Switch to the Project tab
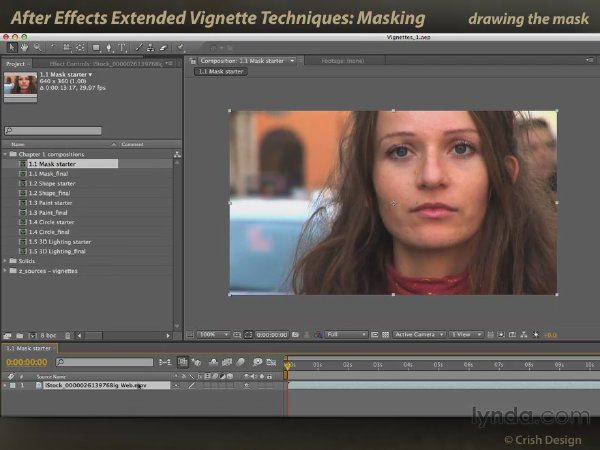Image resolution: width=600 pixels, height=450 pixels. tap(16, 64)
